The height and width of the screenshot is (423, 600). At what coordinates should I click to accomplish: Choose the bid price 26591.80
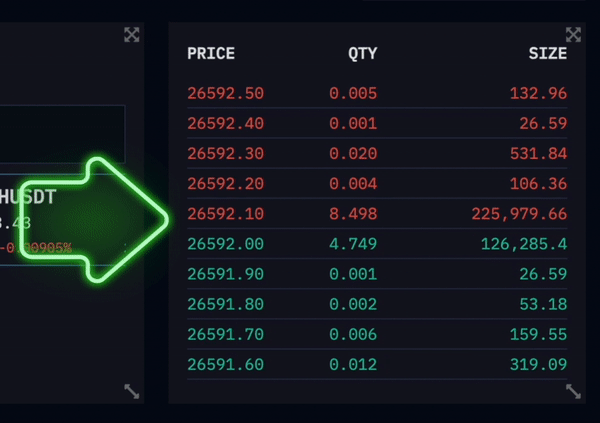click(x=225, y=304)
